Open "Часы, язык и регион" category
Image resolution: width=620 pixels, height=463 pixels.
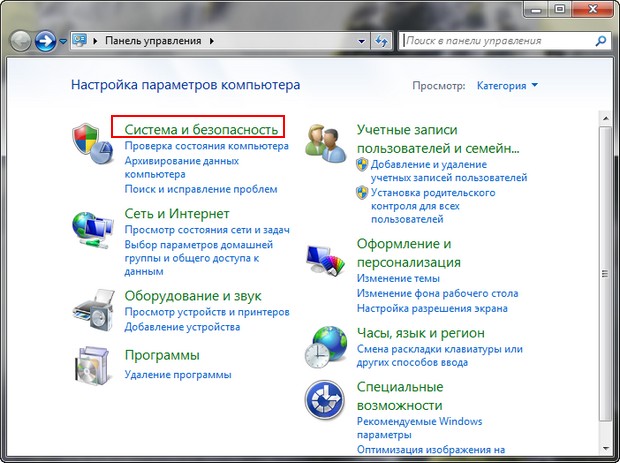click(x=421, y=333)
